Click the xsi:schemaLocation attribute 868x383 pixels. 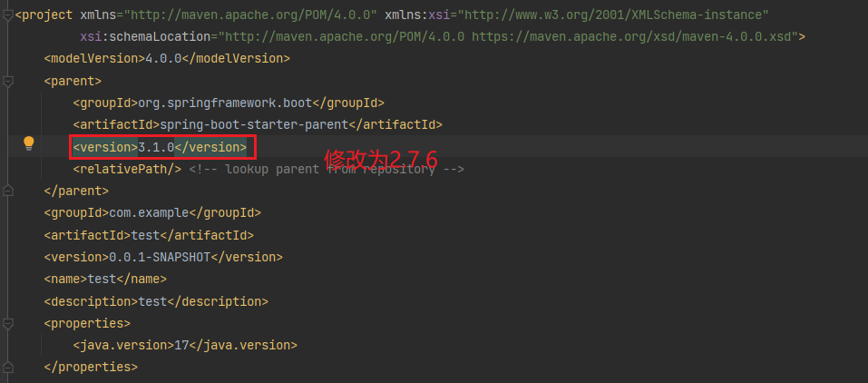146,37
